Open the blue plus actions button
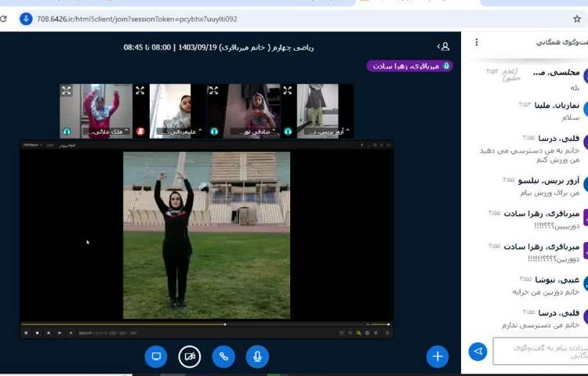The image size is (588, 376). coord(437,356)
